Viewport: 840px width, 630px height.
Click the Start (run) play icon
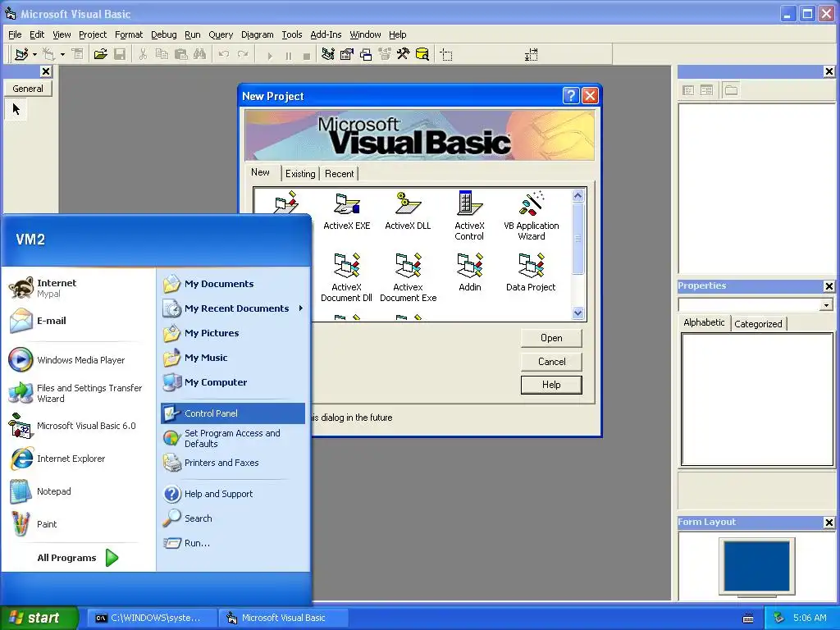tap(269, 55)
